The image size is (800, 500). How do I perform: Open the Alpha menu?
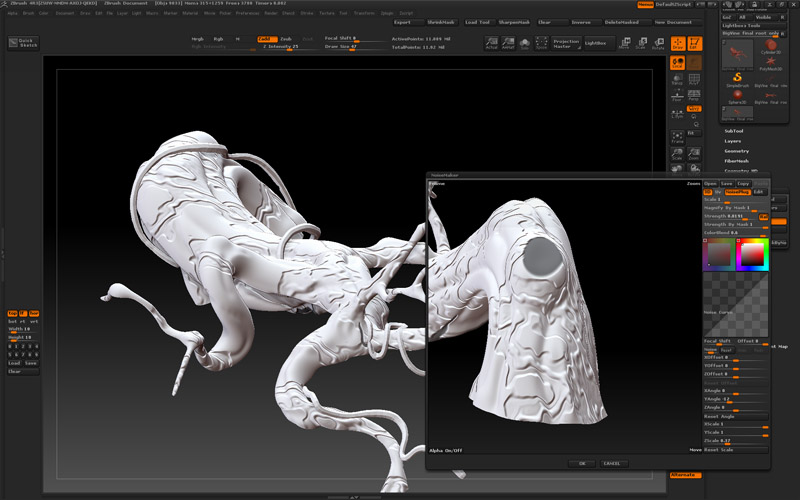12,13
